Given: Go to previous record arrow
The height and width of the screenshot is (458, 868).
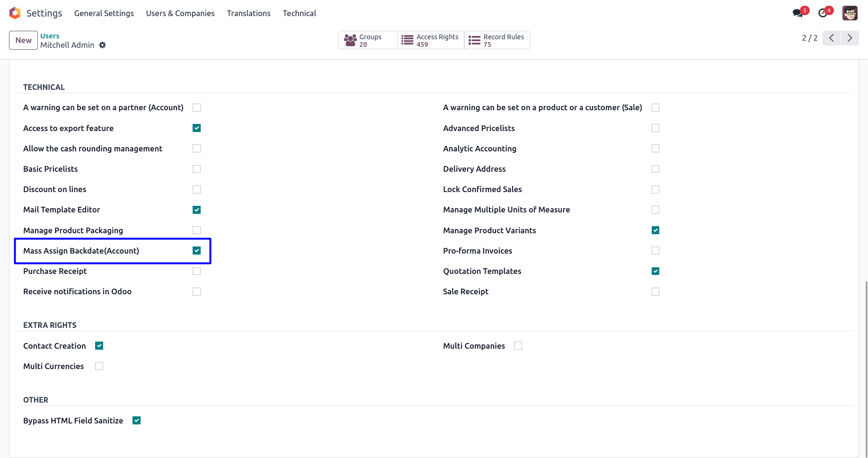Looking at the screenshot, I should (832, 38).
